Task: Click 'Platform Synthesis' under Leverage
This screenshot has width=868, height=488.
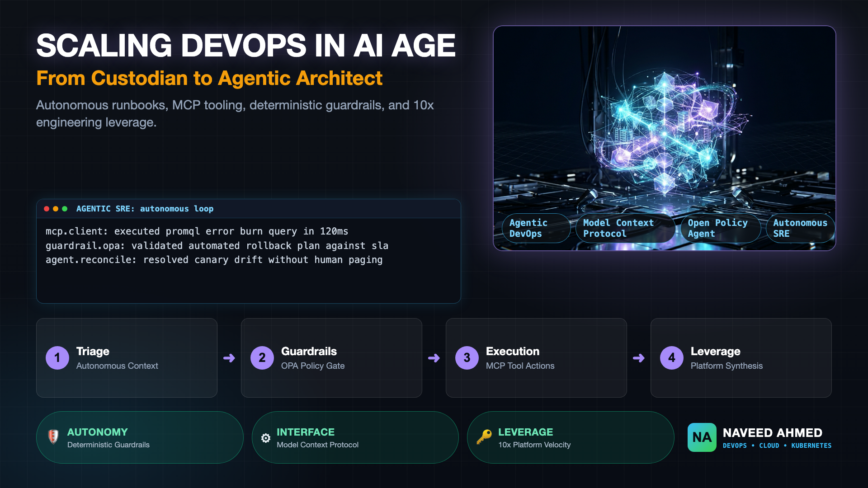Action: [x=726, y=366]
